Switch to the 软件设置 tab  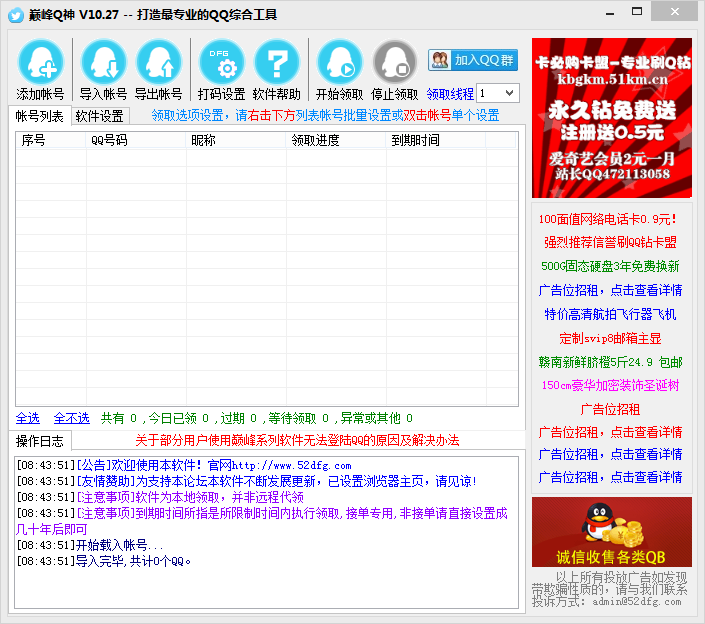click(100, 116)
